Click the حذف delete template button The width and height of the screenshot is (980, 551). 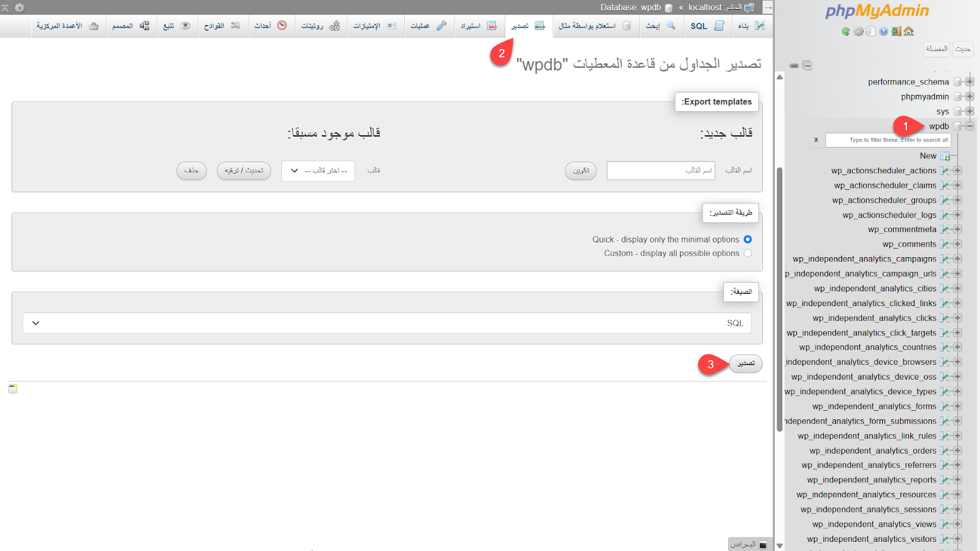[x=192, y=171]
